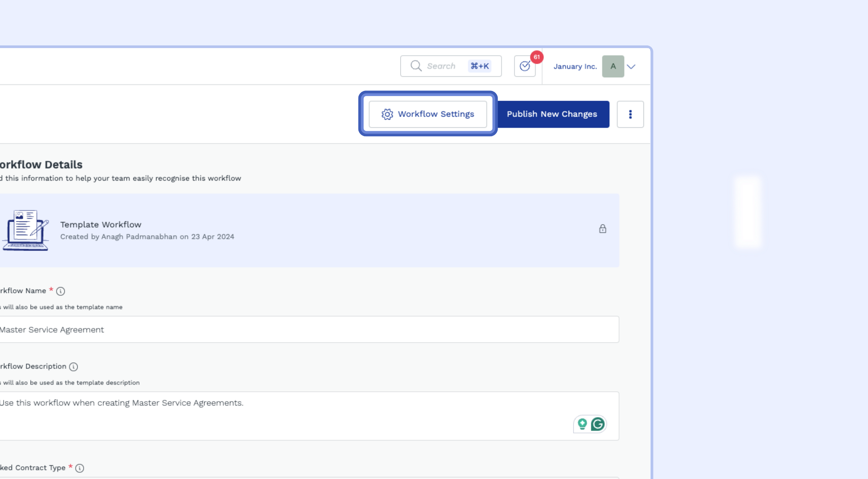Click Publish New Changes button
This screenshot has width=868, height=479.
(x=552, y=114)
